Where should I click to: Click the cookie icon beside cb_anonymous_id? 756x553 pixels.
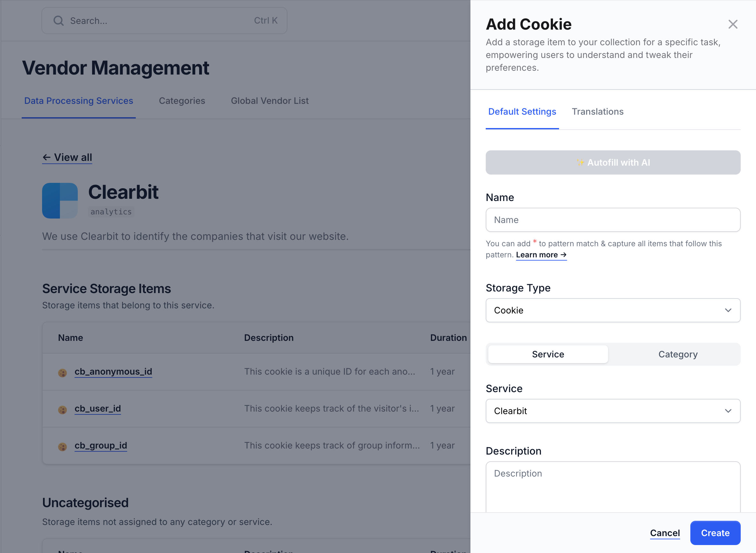coord(62,373)
